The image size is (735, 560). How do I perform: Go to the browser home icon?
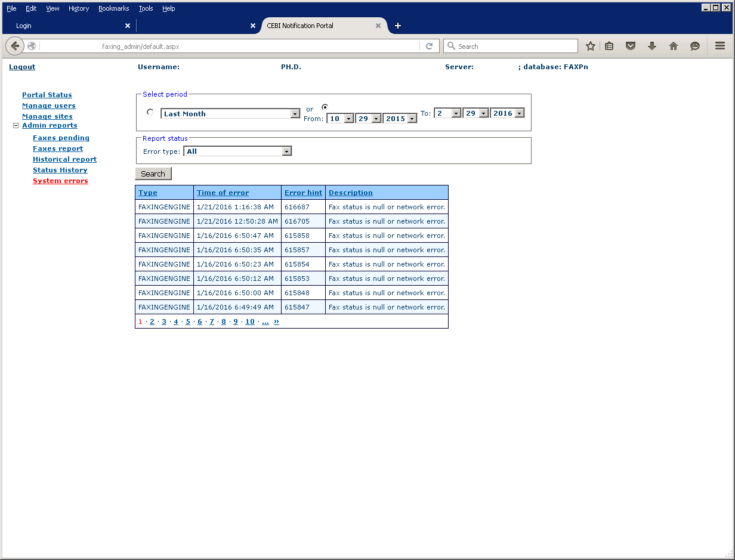674,46
